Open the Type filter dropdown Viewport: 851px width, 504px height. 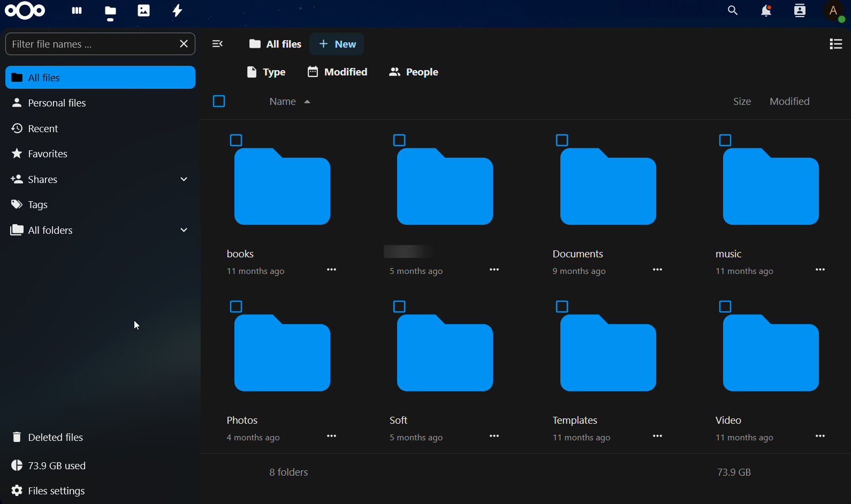click(266, 72)
